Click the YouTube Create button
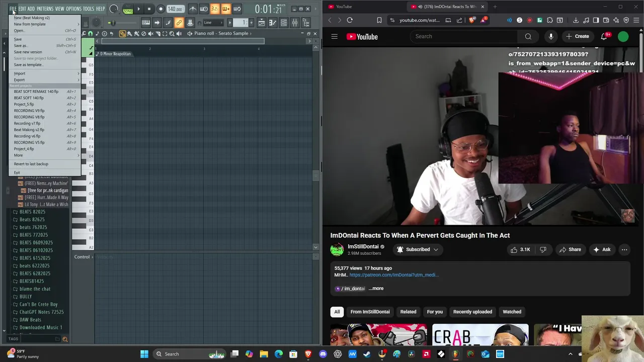 (578, 36)
